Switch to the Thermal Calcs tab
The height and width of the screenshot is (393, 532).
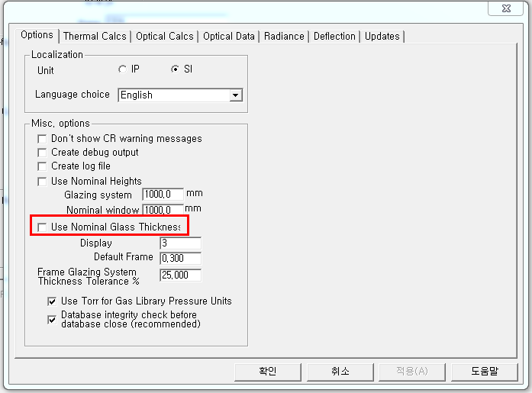click(95, 36)
